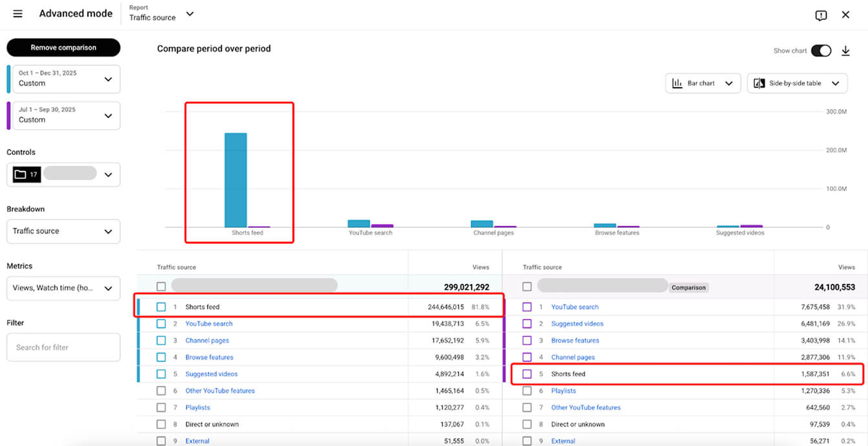Click the download export icon

click(x=846, y=50)
